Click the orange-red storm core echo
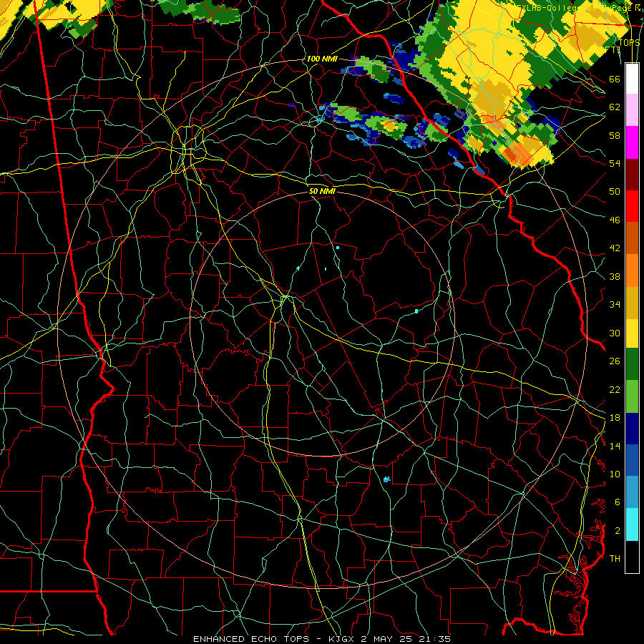The width and height of the screenshot is (644, 644). tap(512, 154)
